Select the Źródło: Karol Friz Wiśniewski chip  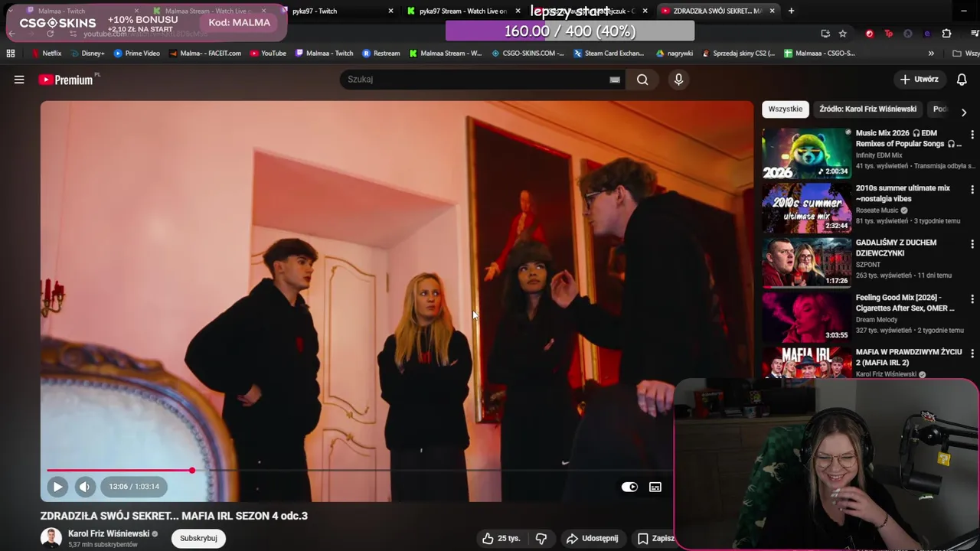click(867, 109)
